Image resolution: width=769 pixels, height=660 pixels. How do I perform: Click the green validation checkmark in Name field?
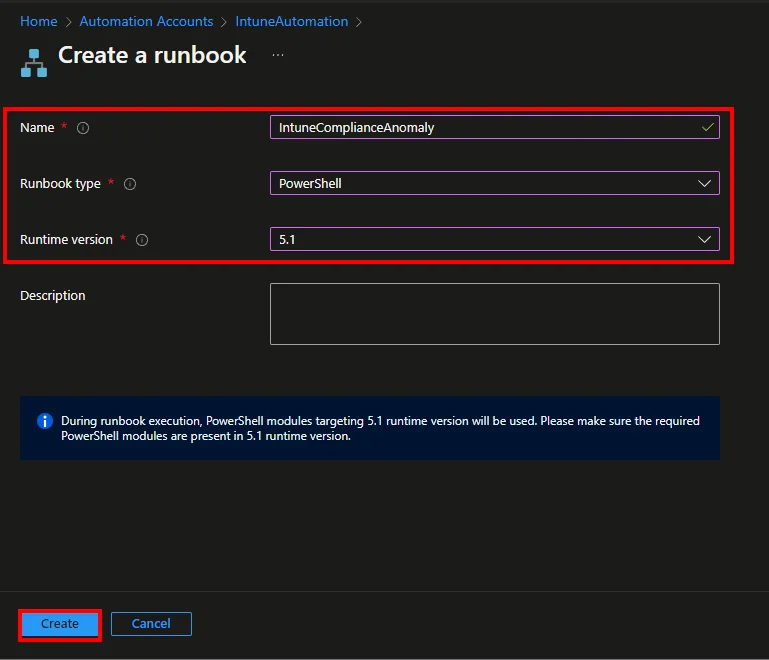pos(707,127)
